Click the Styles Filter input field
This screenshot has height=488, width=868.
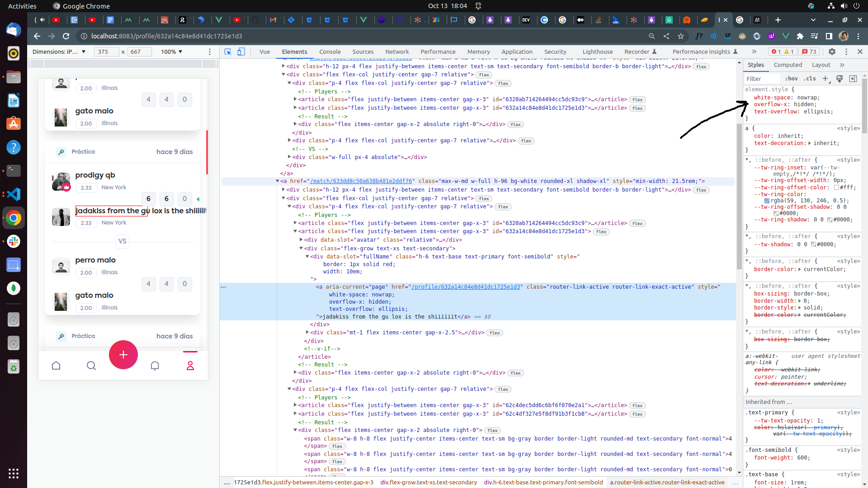(763, 79)
